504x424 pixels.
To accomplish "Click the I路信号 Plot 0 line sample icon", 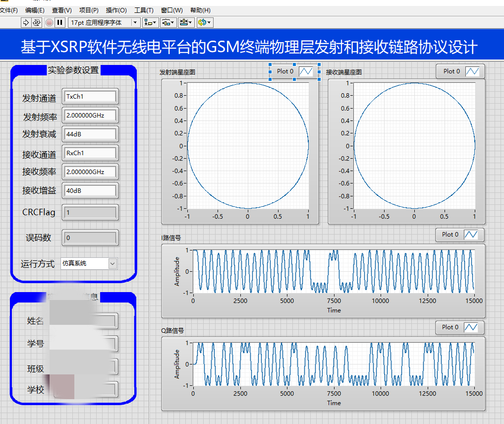I will 471,235.
